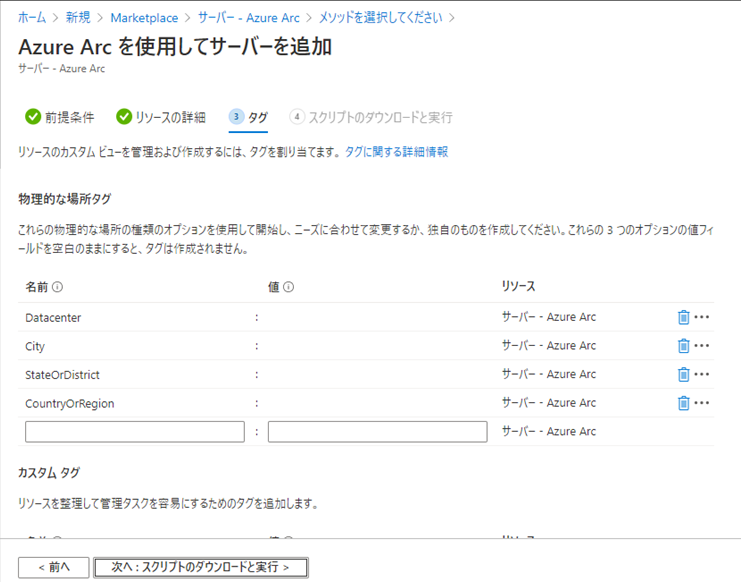Open more options for StateOrDistrict row
The height and width of the screenshot is (582, 741).
point(702,375)
